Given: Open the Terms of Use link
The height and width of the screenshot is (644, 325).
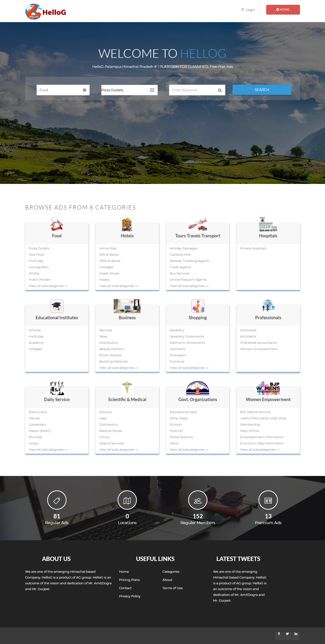Looking at the screenshot, I should 173,588.
